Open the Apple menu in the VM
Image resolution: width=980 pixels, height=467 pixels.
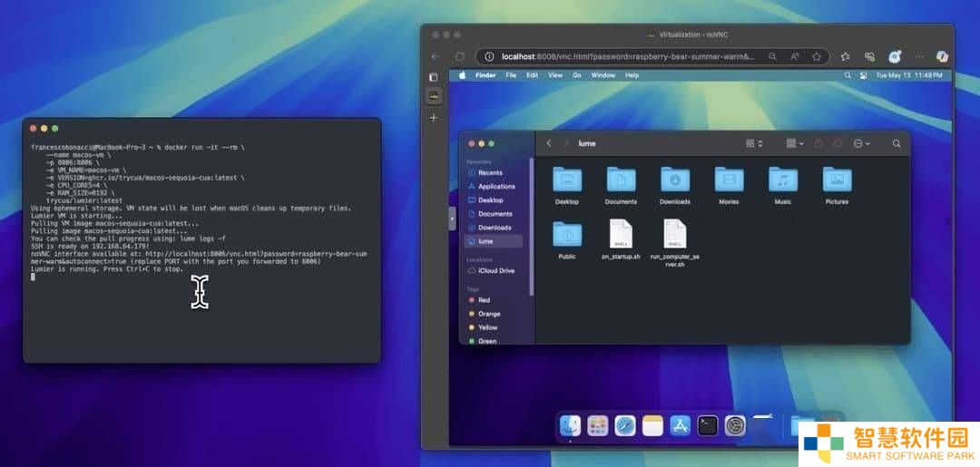coord(463,75)
